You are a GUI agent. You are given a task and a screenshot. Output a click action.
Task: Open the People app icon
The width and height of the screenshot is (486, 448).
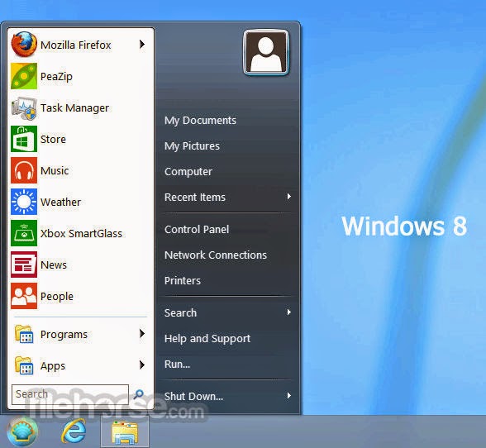(x=24, y=296)
